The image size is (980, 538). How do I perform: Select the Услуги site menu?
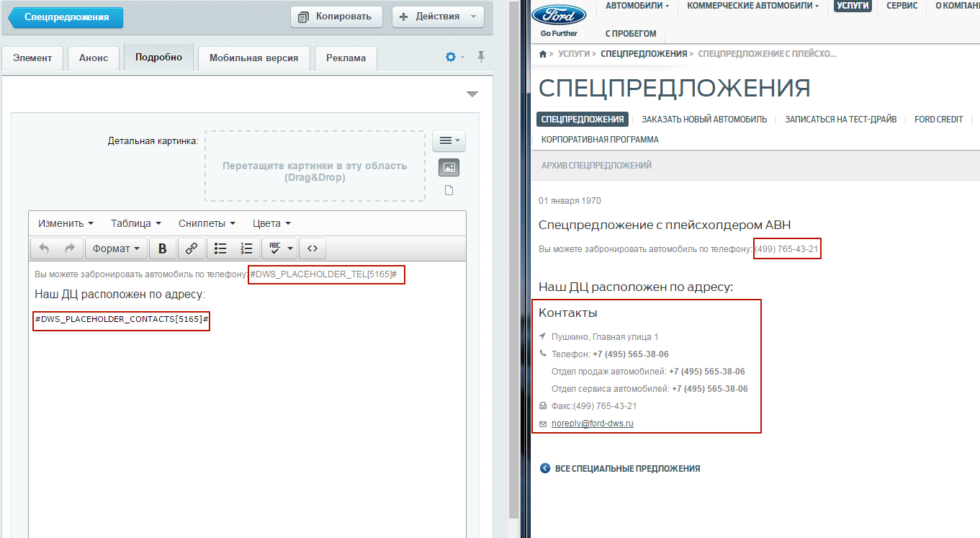pyautogui.click(x=853, y=6)
